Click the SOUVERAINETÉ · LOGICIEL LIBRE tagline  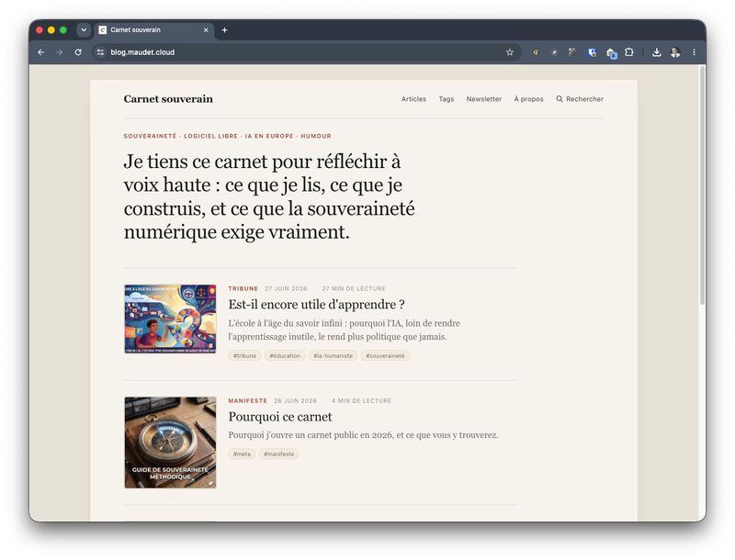(227, 136)
